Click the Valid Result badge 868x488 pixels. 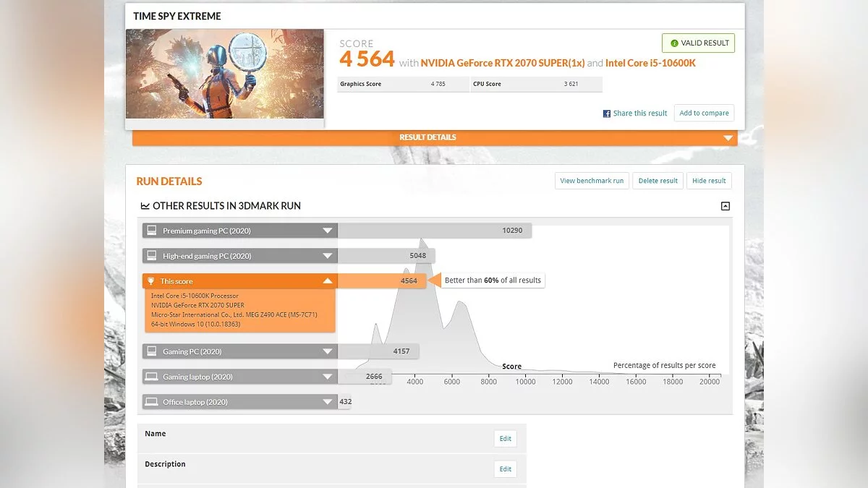coord(698,43)
